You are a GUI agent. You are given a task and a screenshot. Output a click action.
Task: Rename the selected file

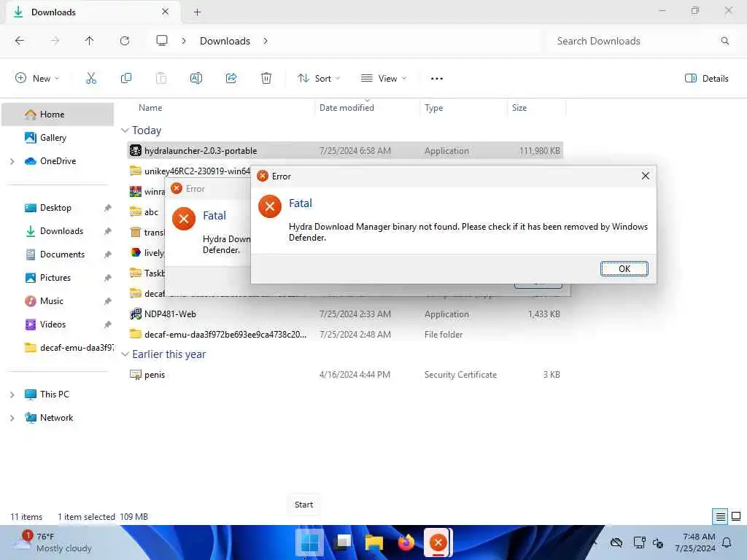pos(196,79)
